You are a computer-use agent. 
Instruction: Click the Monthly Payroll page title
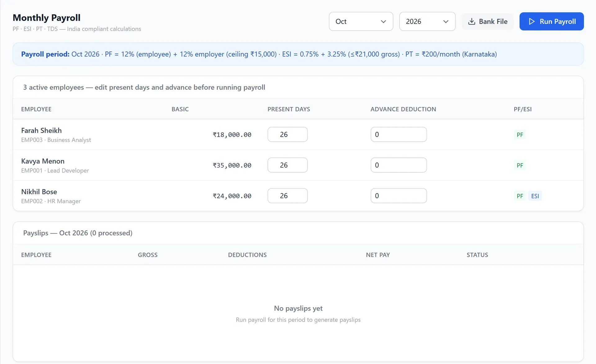(47, 18)
